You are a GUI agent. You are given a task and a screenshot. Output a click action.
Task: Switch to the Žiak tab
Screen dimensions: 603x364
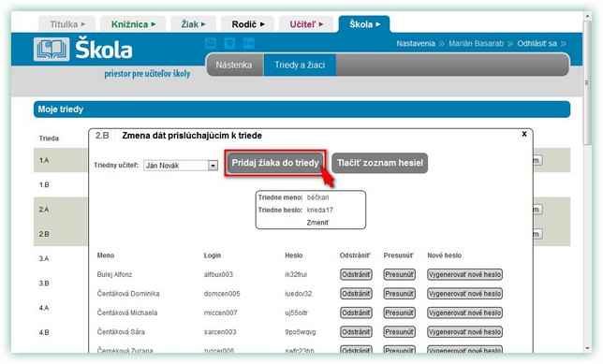coord(193,24)
